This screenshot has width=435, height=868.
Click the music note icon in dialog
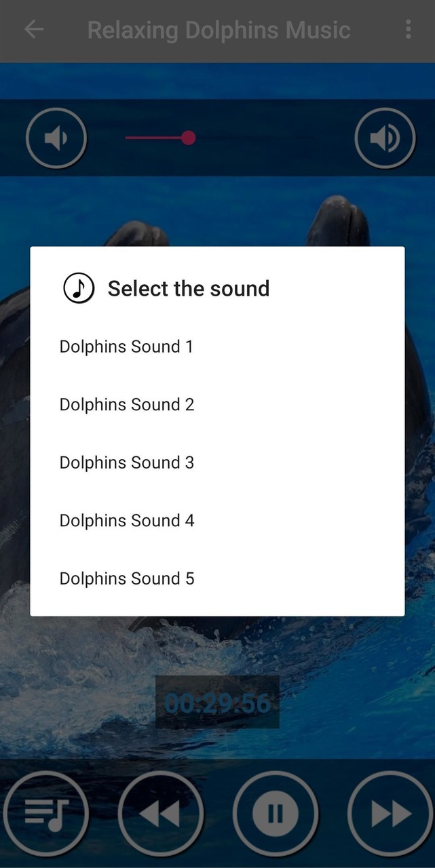click(x=79, y=288)
